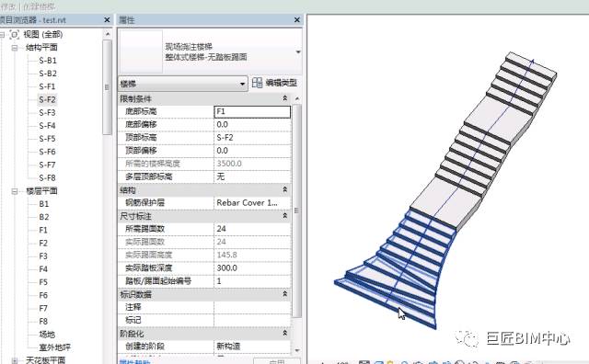Click the Edit Type icon
Screen dimensions: 589x364
[257, 83]
